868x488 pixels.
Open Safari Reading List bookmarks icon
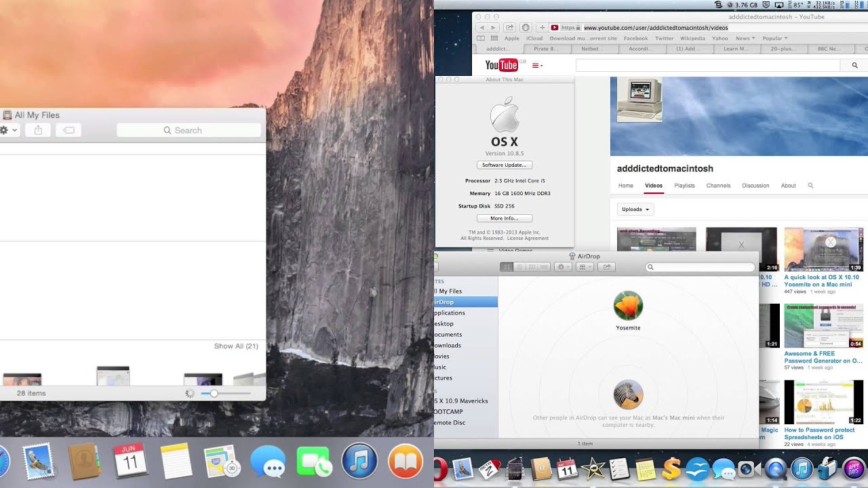pyautogui.click(x=481, y=39)
